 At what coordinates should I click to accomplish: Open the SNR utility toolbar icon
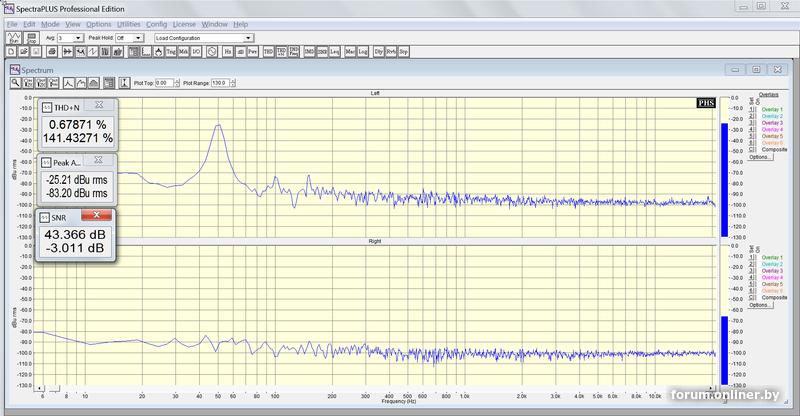[322, 52]
